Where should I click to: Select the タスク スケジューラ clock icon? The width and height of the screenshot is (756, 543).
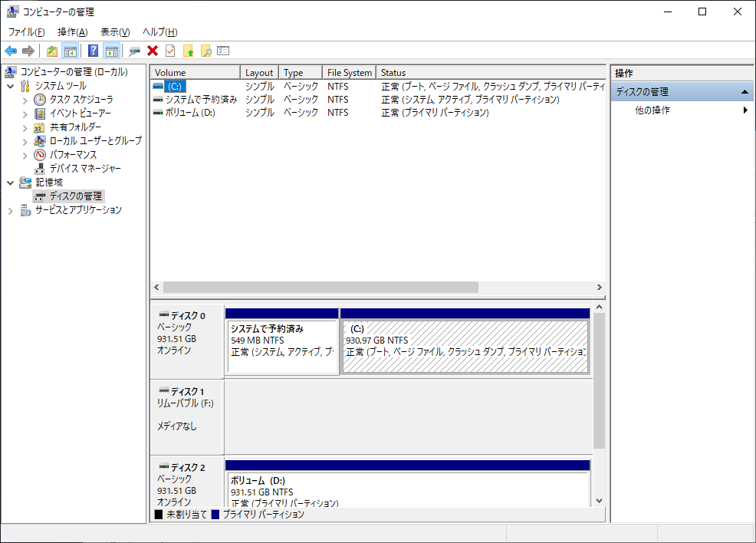[x=40, y=100]
